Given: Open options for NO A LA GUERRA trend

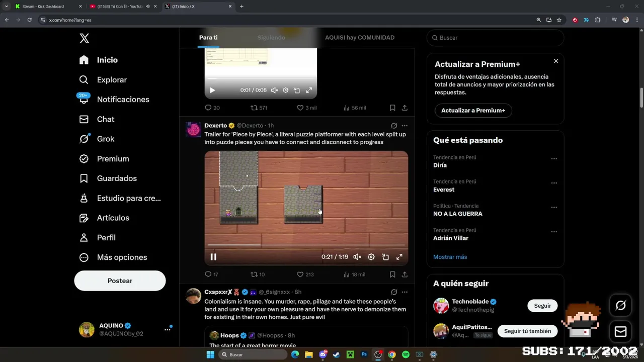Looking at the screenshot, I should (x=554, y=207).
